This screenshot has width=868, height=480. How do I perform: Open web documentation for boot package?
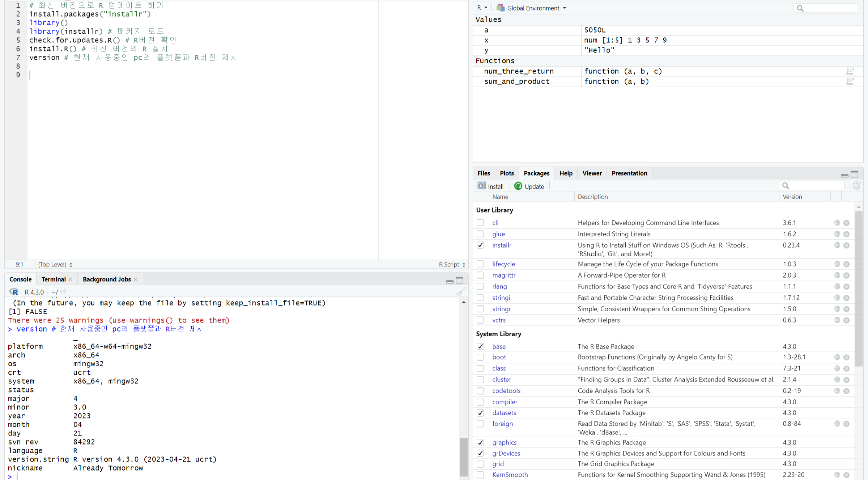tap(837, 357)
